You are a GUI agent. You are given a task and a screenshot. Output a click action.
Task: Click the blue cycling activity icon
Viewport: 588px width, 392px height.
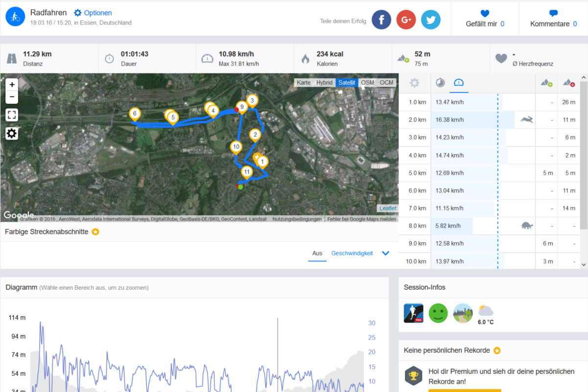point(15,17)
